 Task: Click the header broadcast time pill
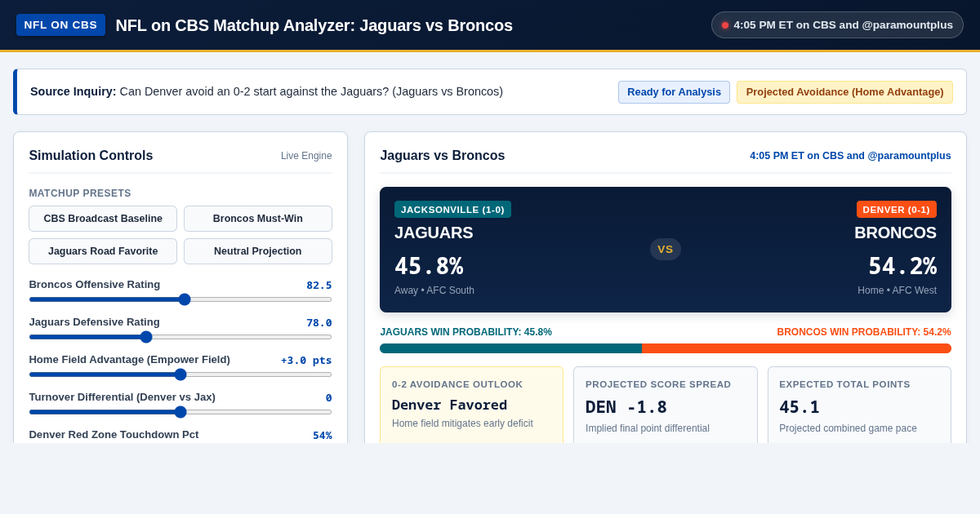pos(837,24)
